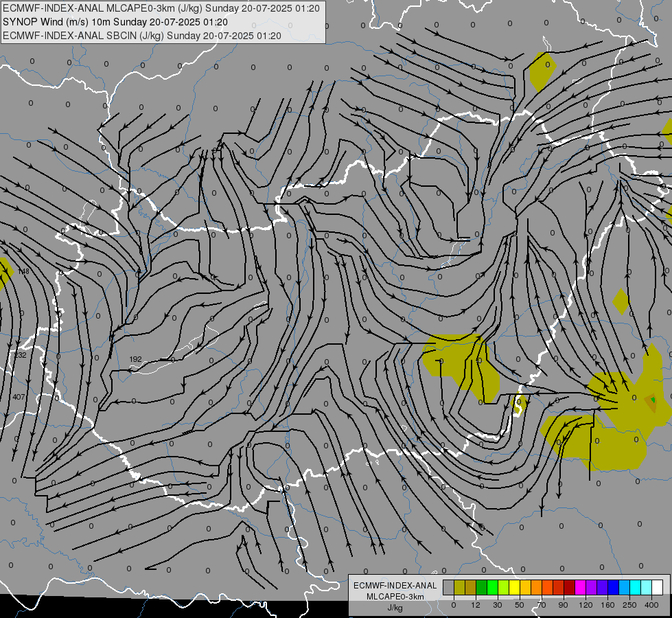Click the legend value 30 label
The image size is (672, 618).
coord(498,605)
